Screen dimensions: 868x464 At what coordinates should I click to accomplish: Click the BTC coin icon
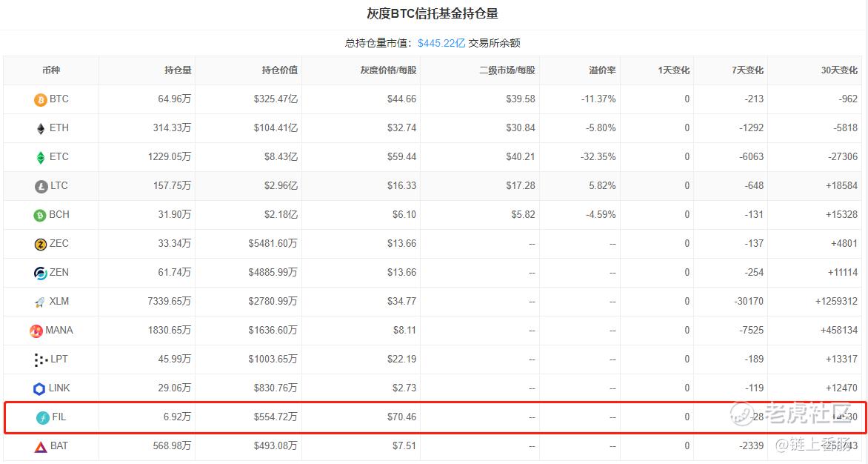click(x=41, y=99)
